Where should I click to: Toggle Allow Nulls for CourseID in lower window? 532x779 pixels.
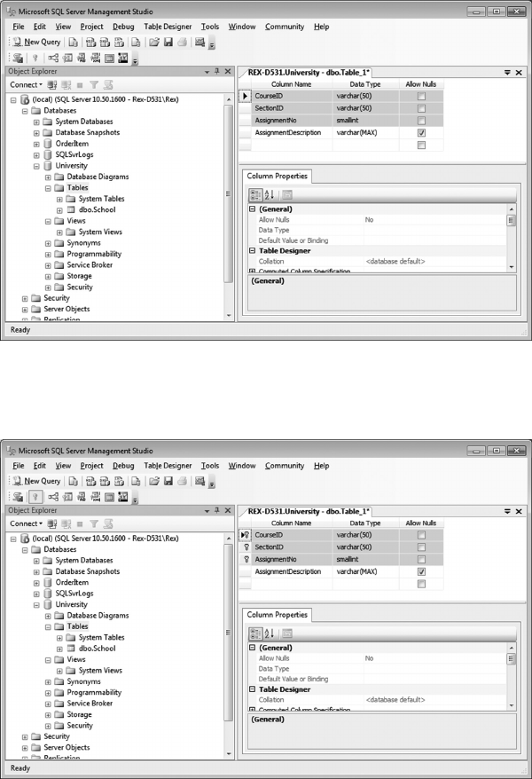pos(421,535)
